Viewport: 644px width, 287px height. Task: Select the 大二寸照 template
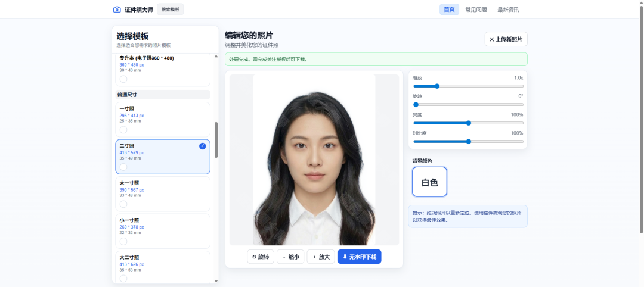(163, 267)
